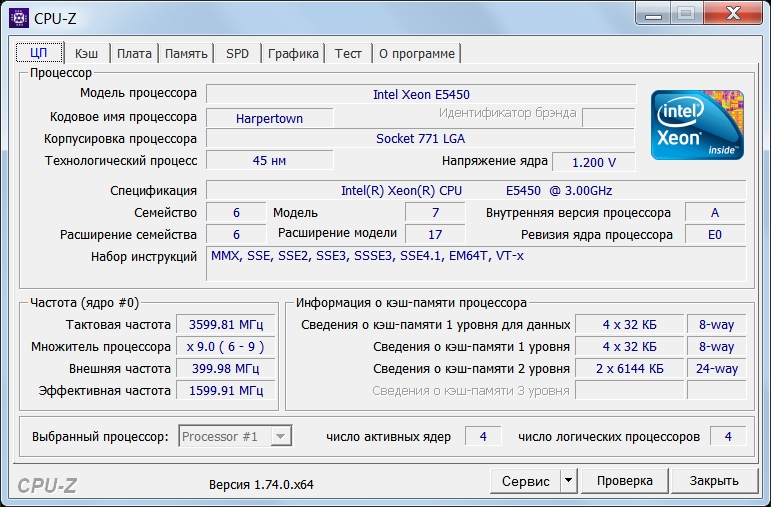Open the Плата tab

[134, 53]
